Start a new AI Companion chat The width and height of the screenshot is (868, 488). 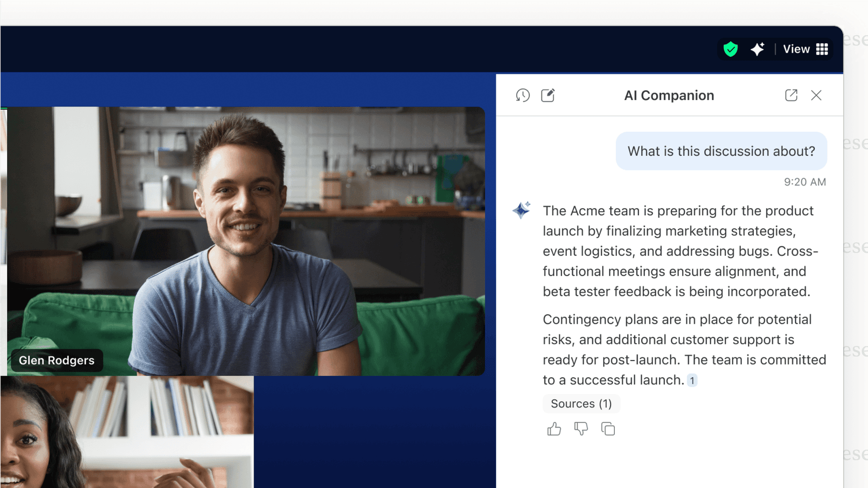pyautogui.click(x=548, y=95)
